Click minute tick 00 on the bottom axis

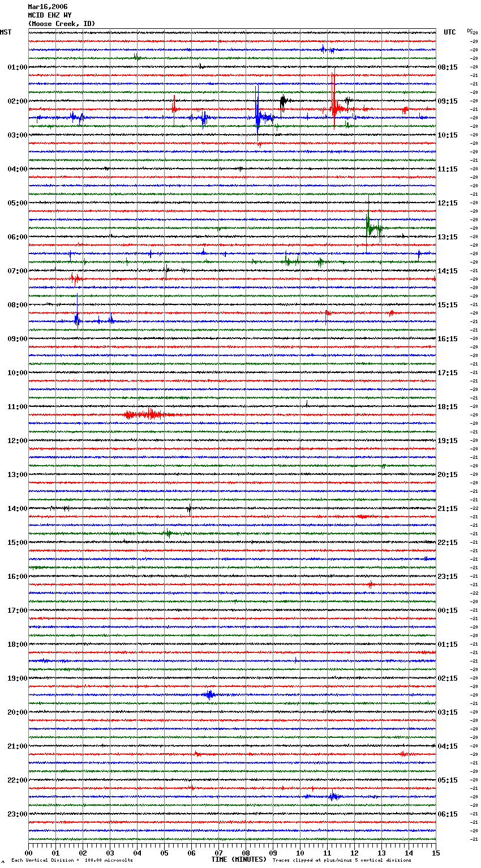pos(28,853)
